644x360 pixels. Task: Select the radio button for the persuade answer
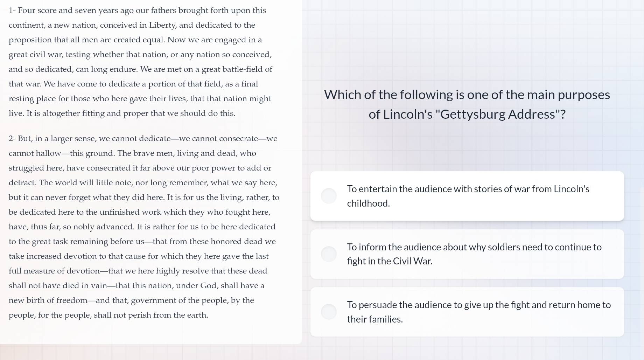point(329,312)
